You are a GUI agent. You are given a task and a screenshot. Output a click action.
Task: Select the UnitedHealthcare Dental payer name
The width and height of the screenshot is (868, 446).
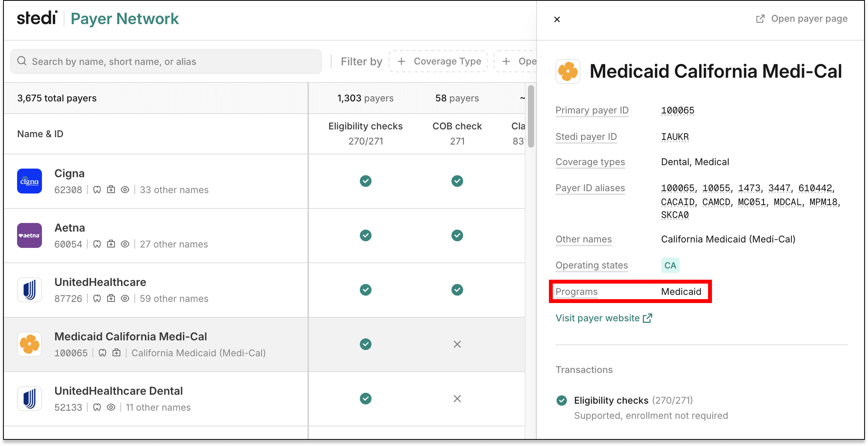tap(118, 391)
